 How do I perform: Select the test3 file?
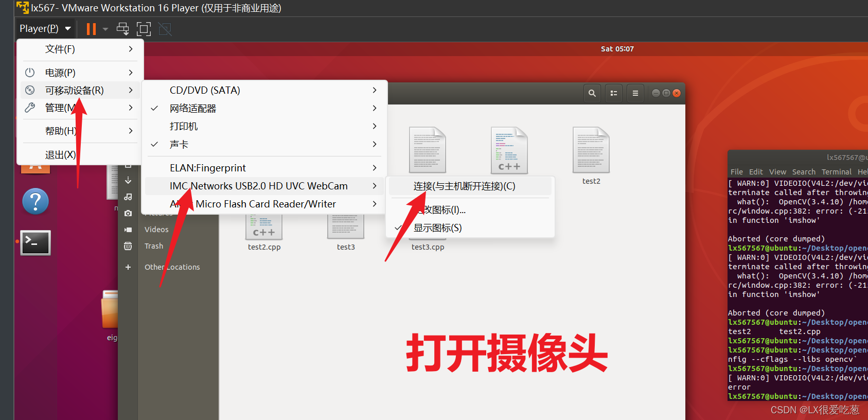coord(346,232)
